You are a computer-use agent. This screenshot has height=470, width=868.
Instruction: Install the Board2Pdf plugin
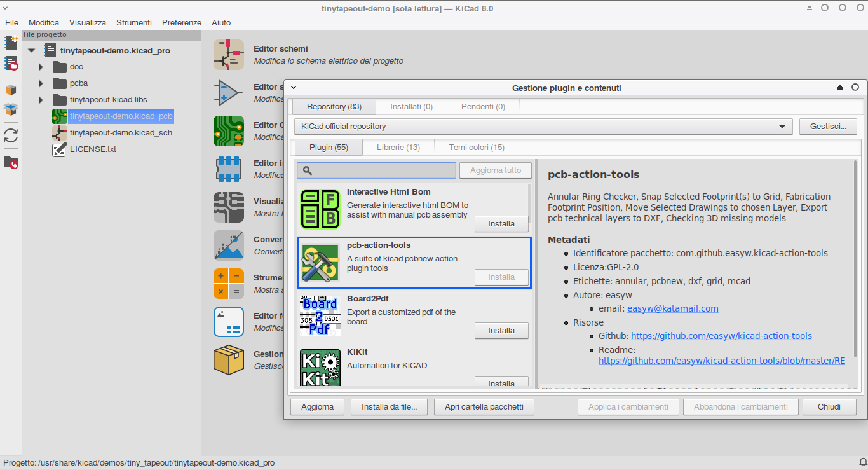click(501, 331)
